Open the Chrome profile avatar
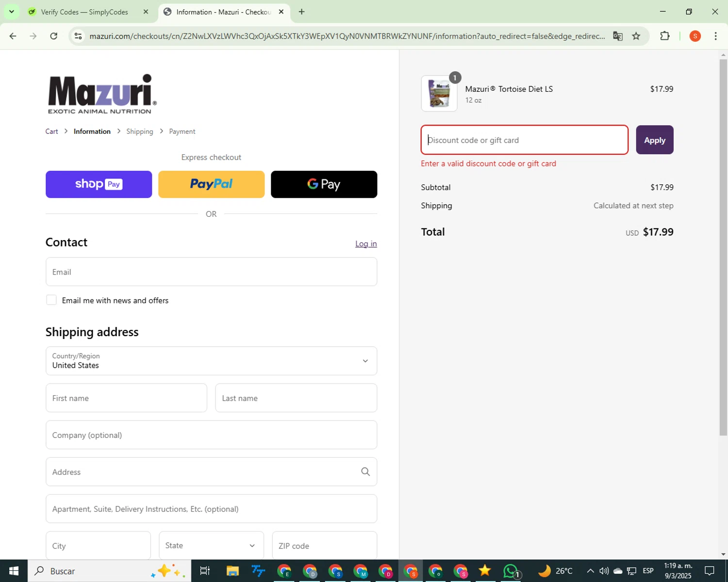 [x=695, y=36]
